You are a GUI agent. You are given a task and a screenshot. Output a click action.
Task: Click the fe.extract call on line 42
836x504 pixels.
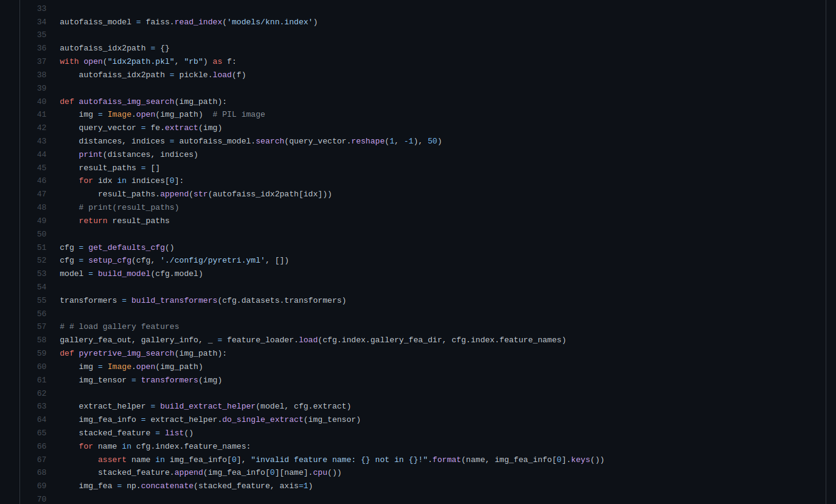(186, 128)
